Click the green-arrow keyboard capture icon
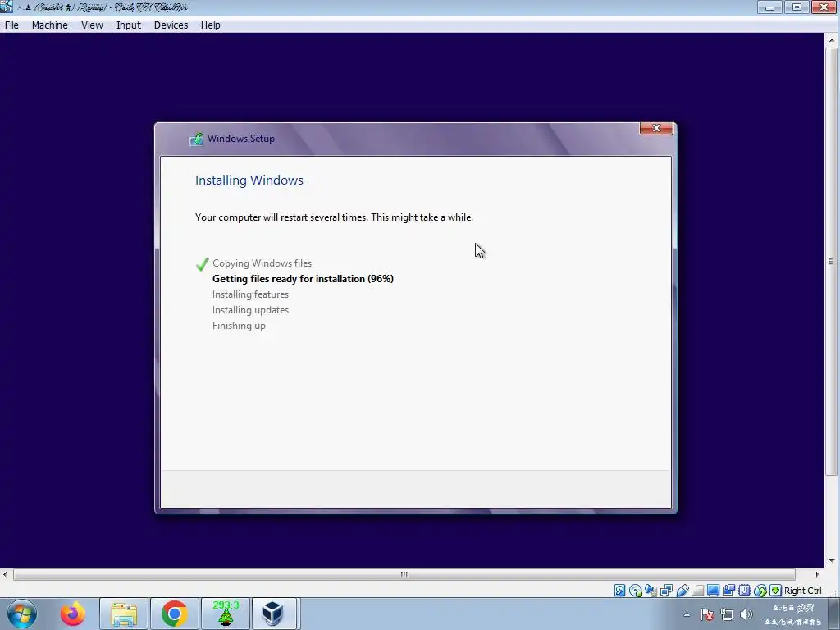840x630 pixels. pos(775,591)
